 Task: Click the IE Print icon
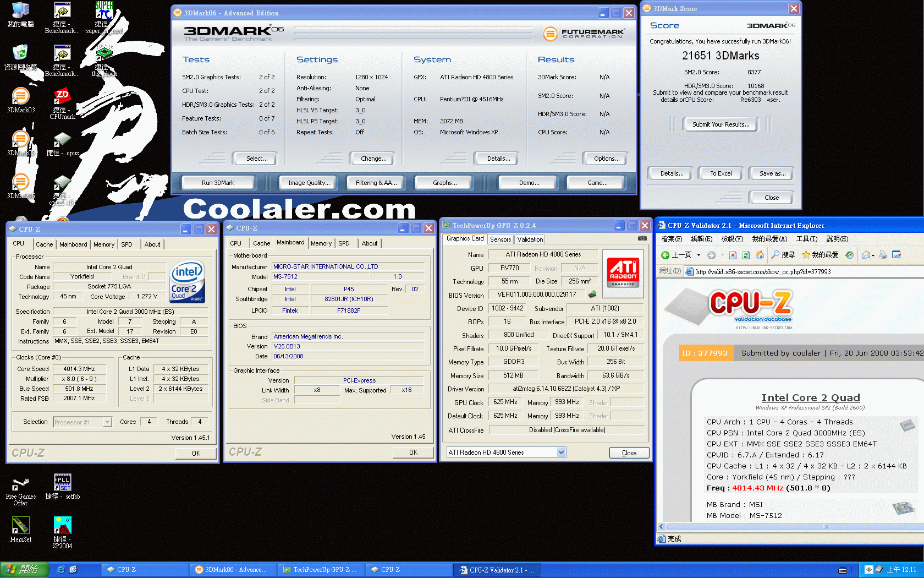(x=883, y=255)
